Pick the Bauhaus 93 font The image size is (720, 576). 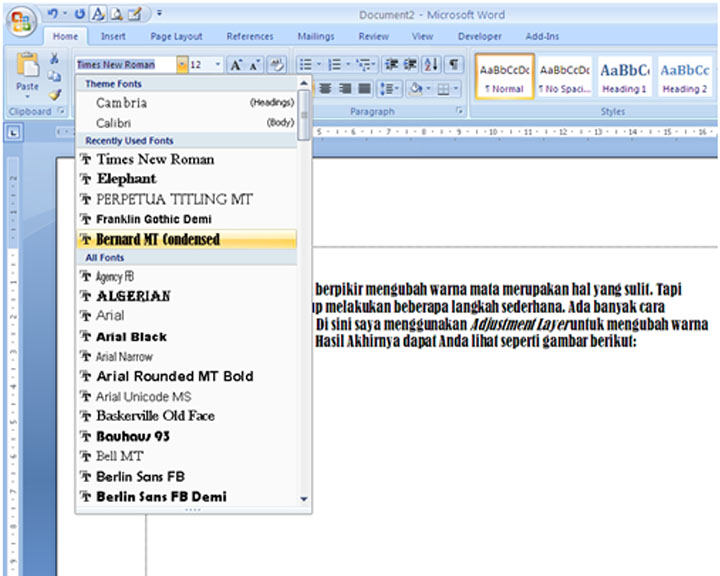pyautogui.click(x=186, y=436)
